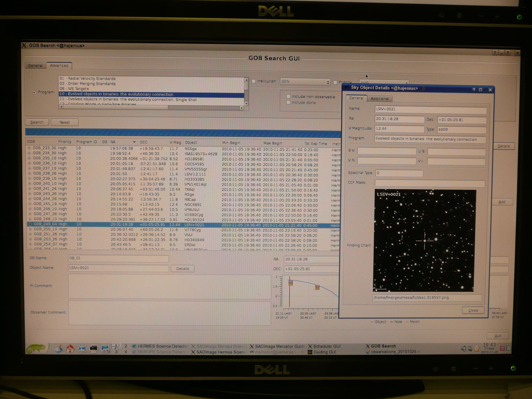The width and height of the screenshot is (532, 399).
Task: Switch to Scheduler GUI taskbar entry
Action: (x=324, y=346)
